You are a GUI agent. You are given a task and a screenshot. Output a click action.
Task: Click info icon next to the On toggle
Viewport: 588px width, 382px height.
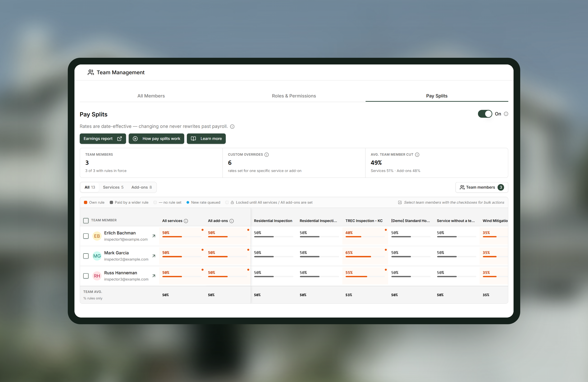506,114
